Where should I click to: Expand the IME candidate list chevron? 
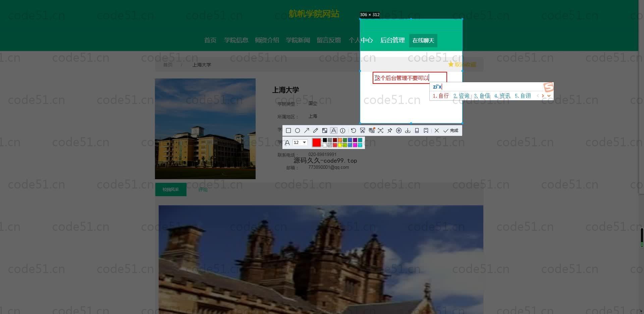(x=549, y=96)
